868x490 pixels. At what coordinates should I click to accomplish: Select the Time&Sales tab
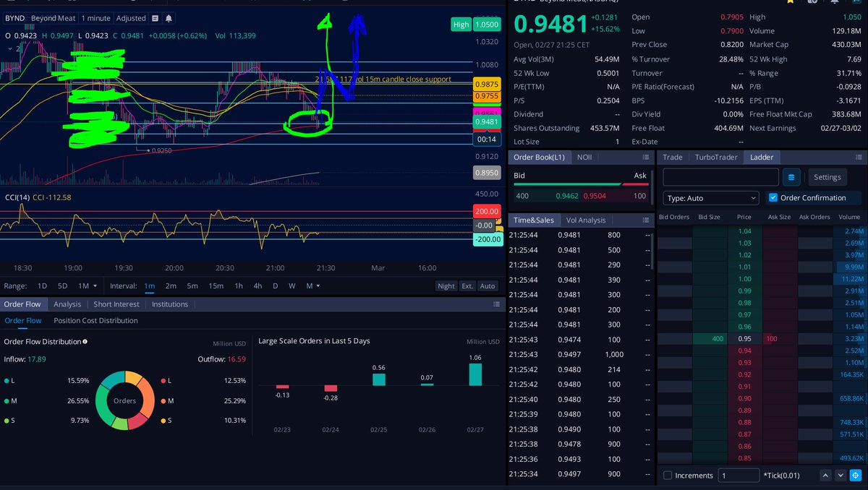[534, 220]
